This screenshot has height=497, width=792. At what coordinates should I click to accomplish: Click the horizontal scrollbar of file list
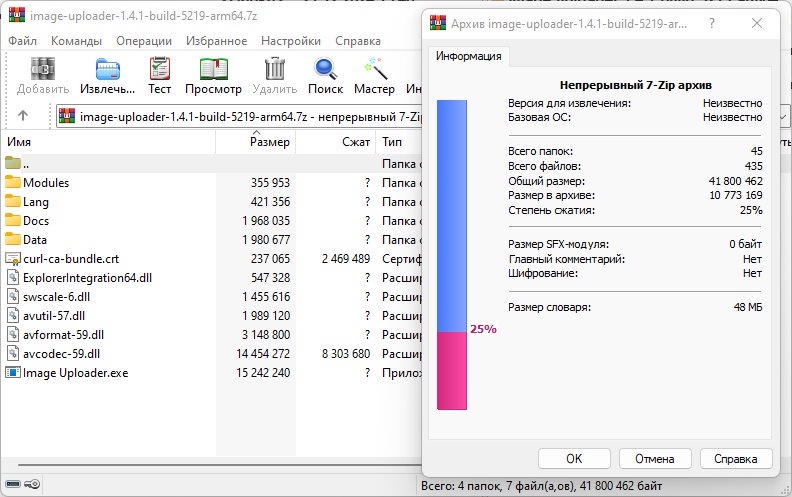point(220,465)
